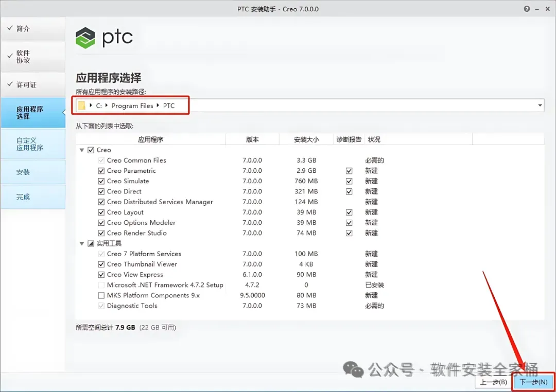Uncheck Creo Direct application checkbox
556x392 pixels.
coord(101,191)
